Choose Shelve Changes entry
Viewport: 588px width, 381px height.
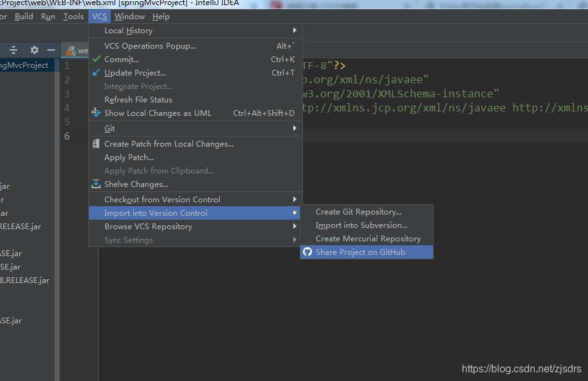coord(195,184)
